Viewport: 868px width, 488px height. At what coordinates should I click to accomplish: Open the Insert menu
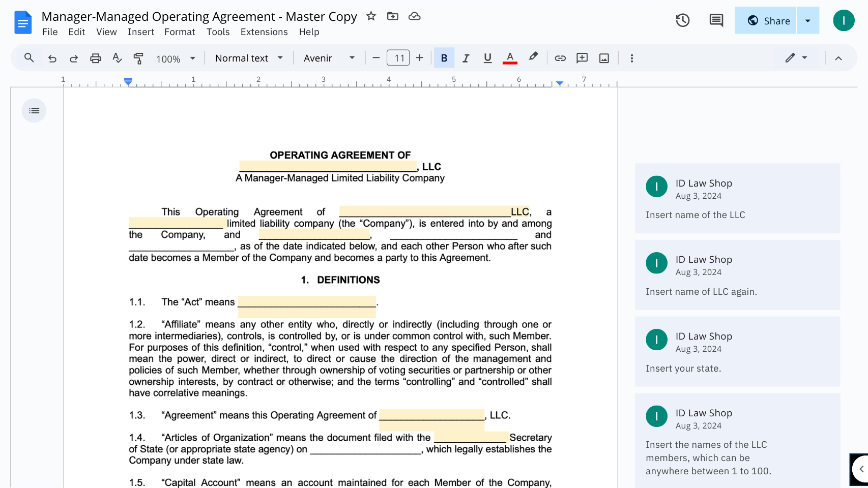(141, 32)
